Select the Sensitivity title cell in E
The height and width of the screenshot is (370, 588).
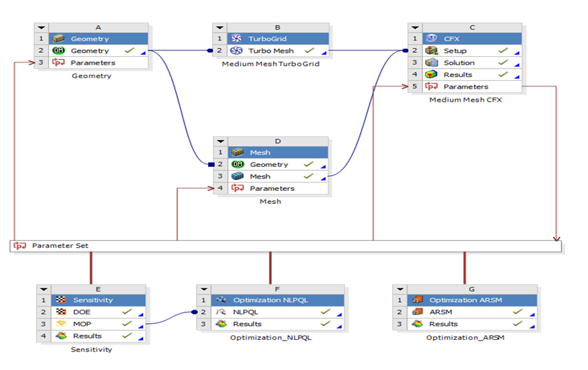coord(98,300)
